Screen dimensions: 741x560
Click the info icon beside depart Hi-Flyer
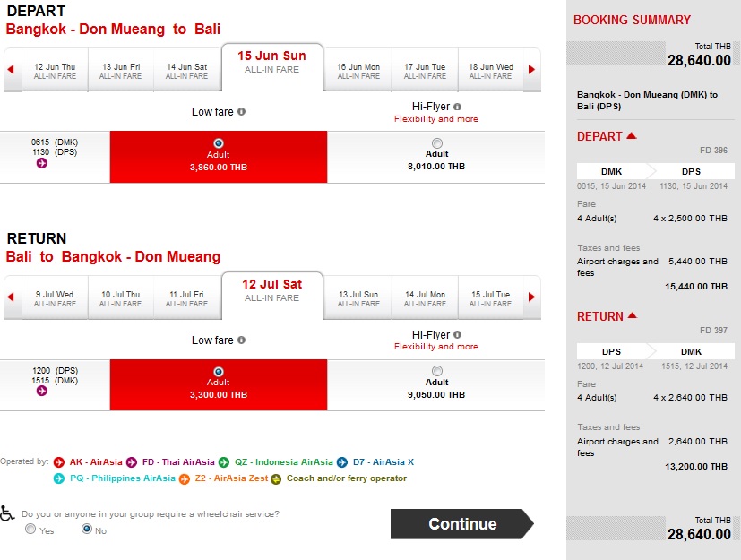(458, 107)
